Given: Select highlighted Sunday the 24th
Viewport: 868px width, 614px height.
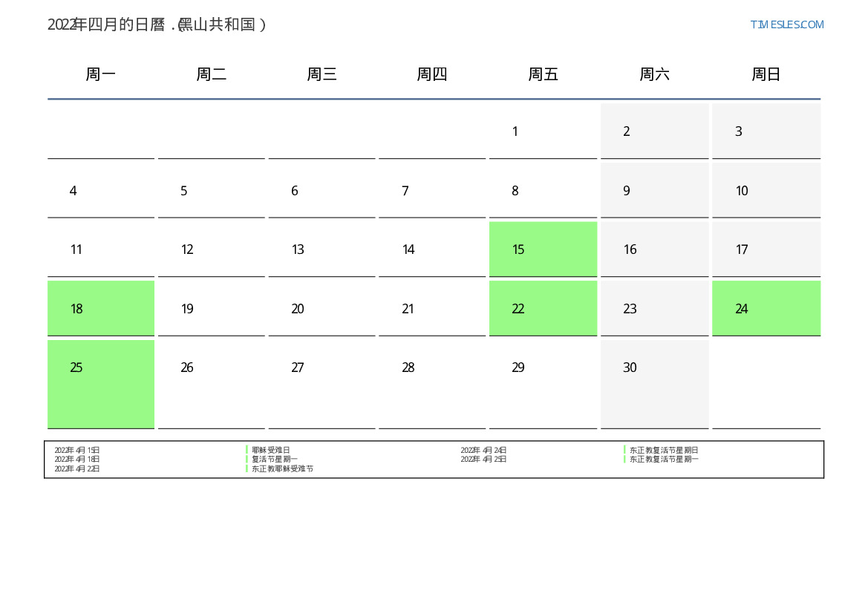Looking at the screenshot, I should coord(766,308).
